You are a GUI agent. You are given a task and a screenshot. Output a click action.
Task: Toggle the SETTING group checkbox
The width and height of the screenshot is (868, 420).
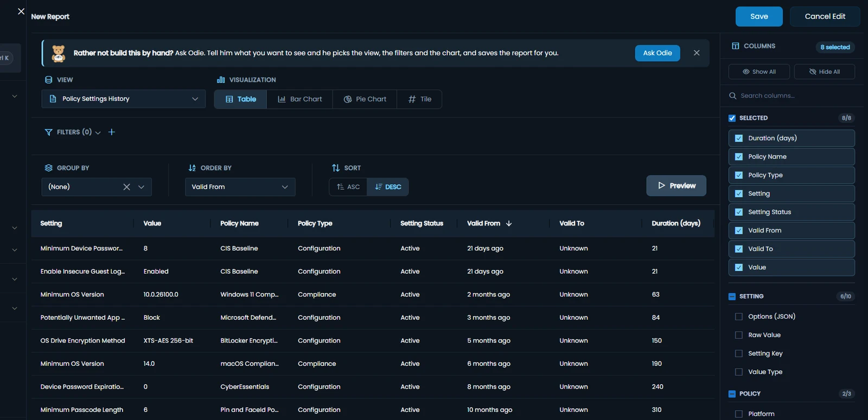732,296
